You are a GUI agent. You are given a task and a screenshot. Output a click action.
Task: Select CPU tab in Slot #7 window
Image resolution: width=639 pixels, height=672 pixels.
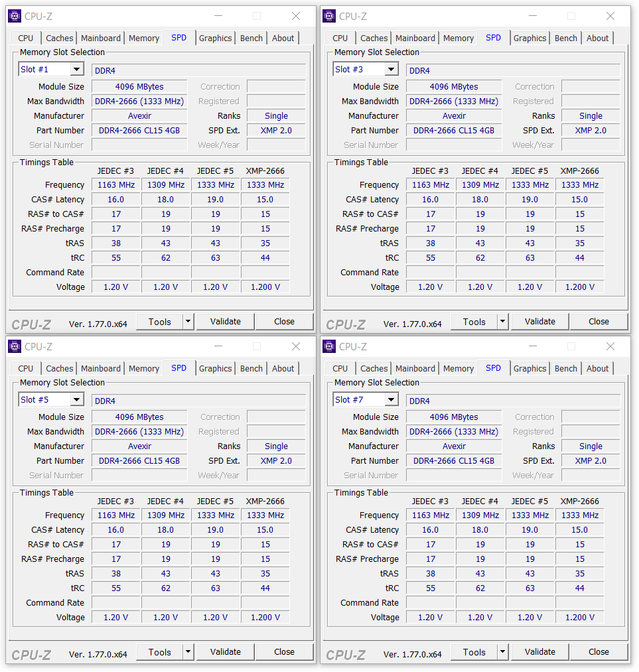click(340, 369)
